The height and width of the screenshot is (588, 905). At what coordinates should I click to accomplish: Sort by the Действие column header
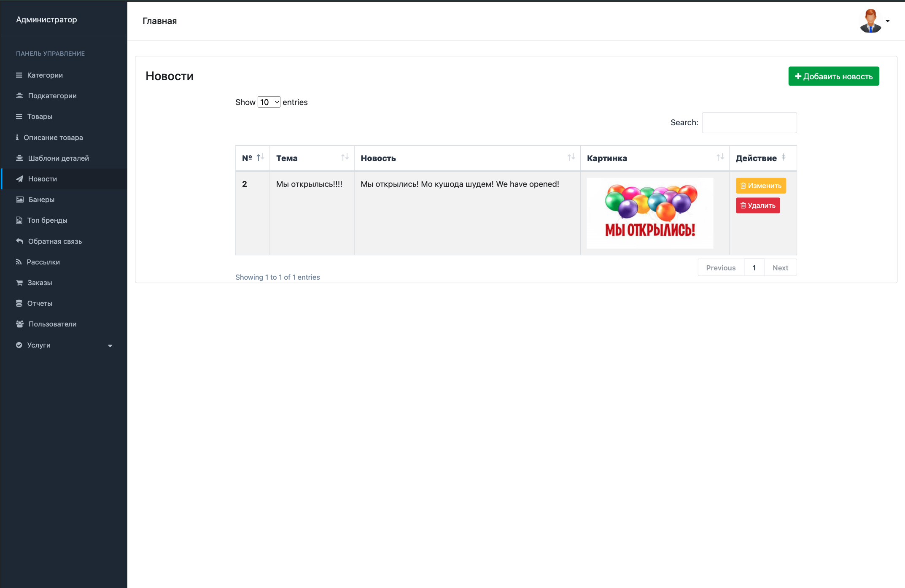pos(763,158)
